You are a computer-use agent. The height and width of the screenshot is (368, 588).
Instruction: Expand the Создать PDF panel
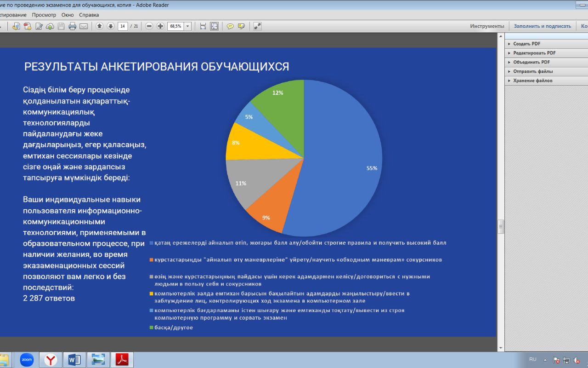click(526, 44)
